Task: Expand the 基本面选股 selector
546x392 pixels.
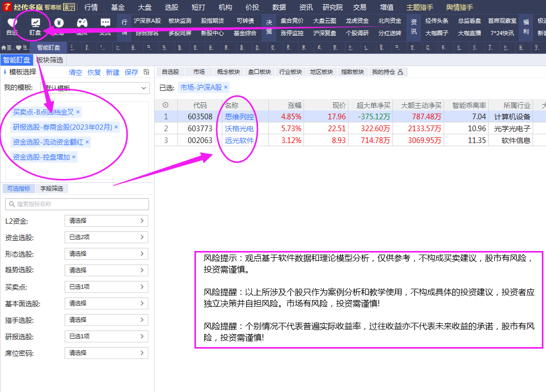Action: click(x=107, y=303)
